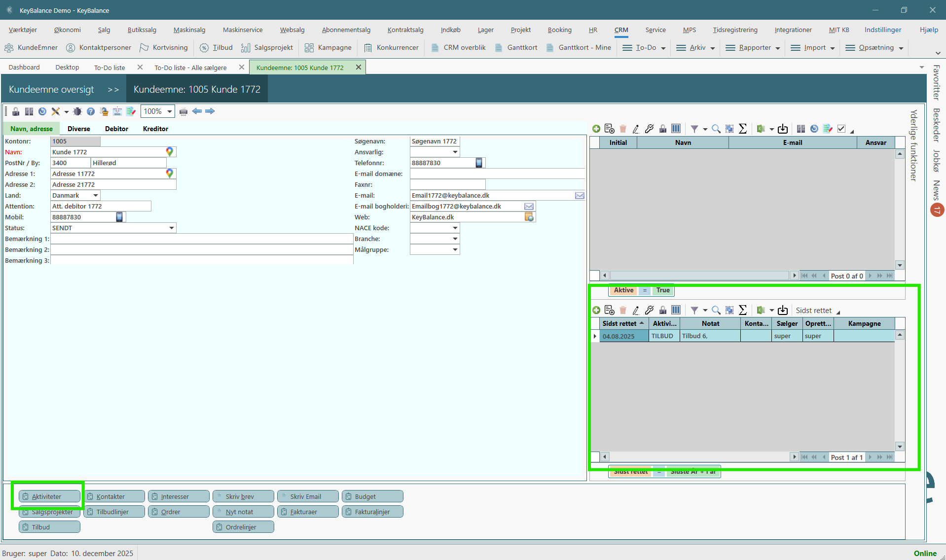Viewport: 946px width, 560px height.
Task: Click the envelope icon beside E-mail field
Action: point(580,196)
